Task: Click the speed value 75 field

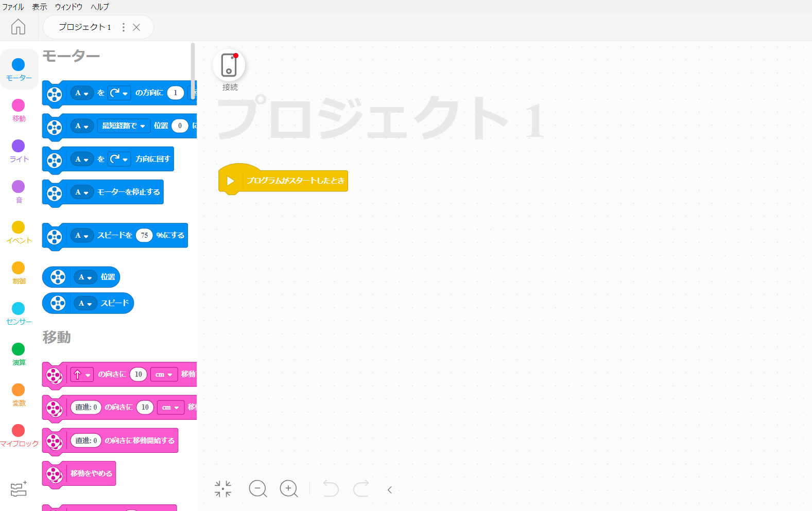Action: pyautogui.click(x=144, y=236)
